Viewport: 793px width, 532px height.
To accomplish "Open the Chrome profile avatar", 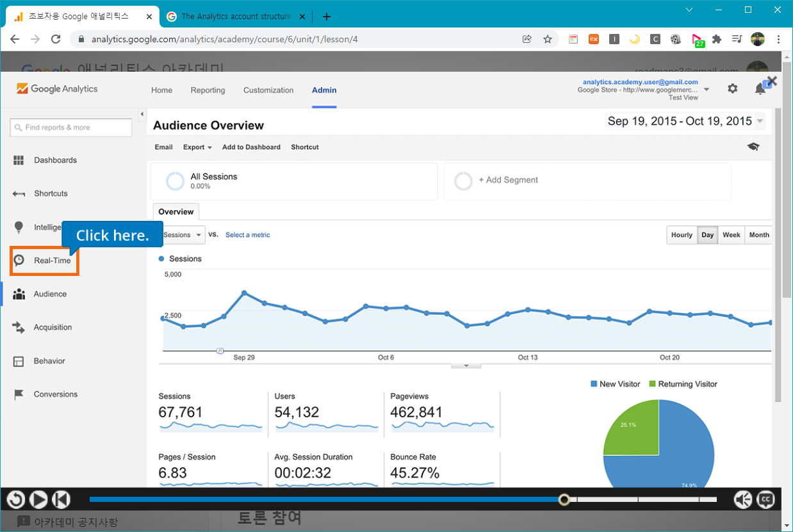I will (x=758, y=39).
